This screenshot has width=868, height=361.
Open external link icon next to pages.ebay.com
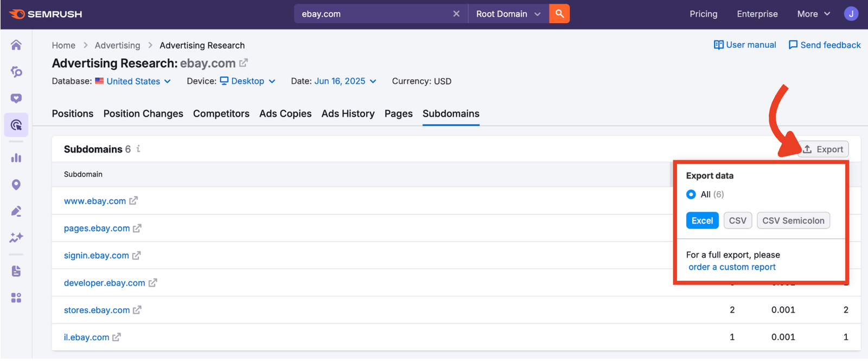click(x=137, y=229)
